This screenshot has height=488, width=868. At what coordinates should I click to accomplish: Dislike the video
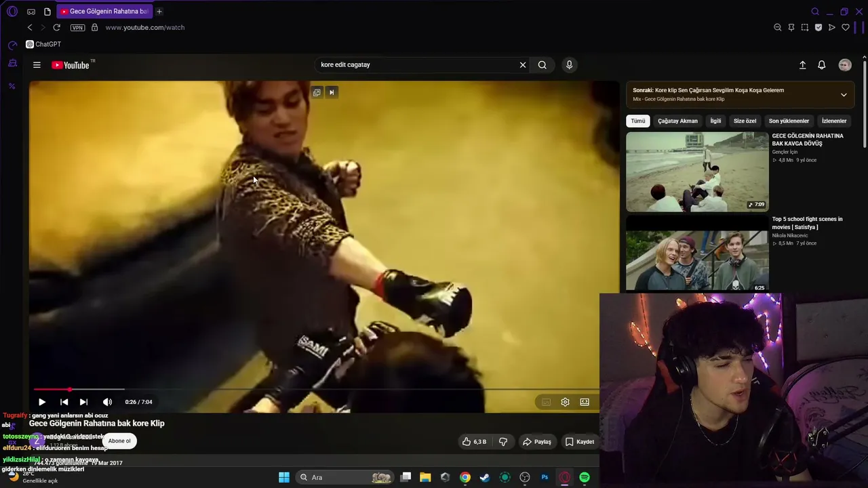click(x=503, y=442)
